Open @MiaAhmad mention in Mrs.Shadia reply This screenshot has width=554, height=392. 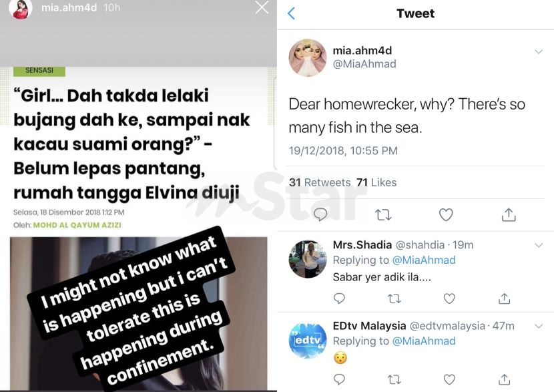[x=424, y=260]
